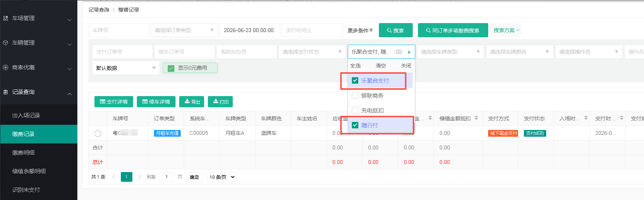Image resolution: width=644 pixels, height=200 pixels.
Task: Open 缴费明细 menu item
Action: (x=39, y=153)
